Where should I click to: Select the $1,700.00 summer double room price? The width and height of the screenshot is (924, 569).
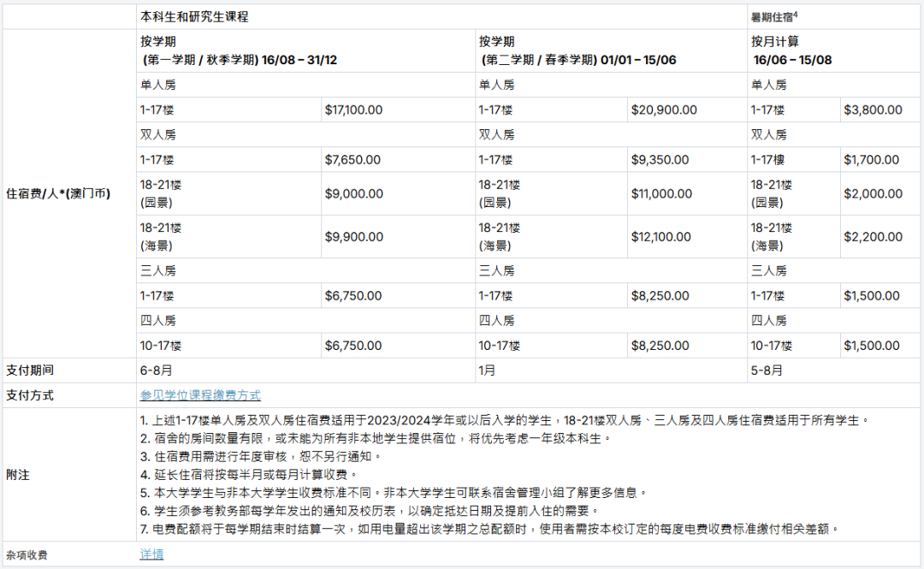pos(871,159)
